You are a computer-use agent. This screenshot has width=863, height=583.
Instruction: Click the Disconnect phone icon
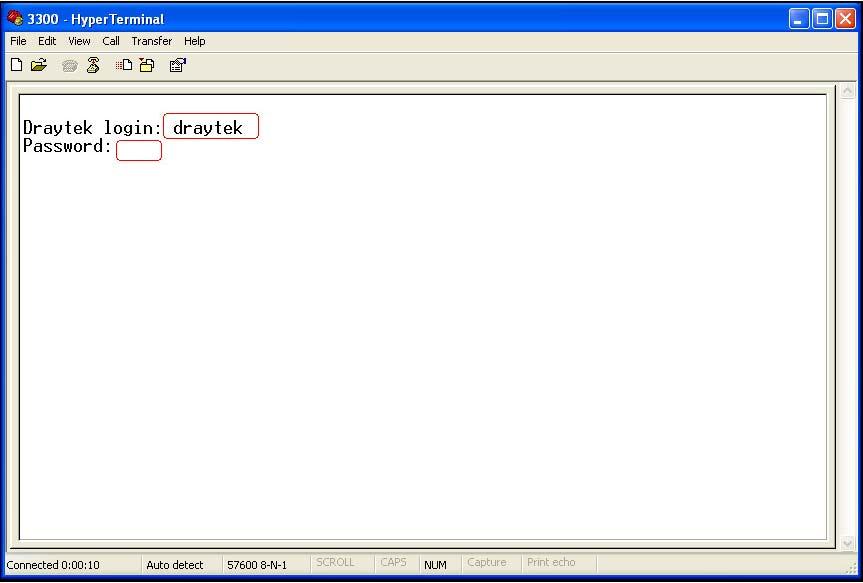point(93,65)
